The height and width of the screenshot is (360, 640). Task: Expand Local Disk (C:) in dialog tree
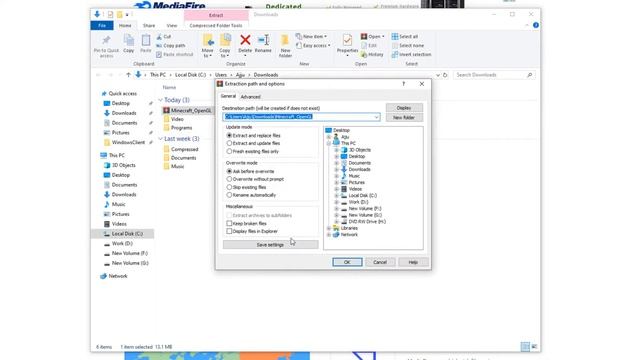pyautogui.click(x=336, y=196)
